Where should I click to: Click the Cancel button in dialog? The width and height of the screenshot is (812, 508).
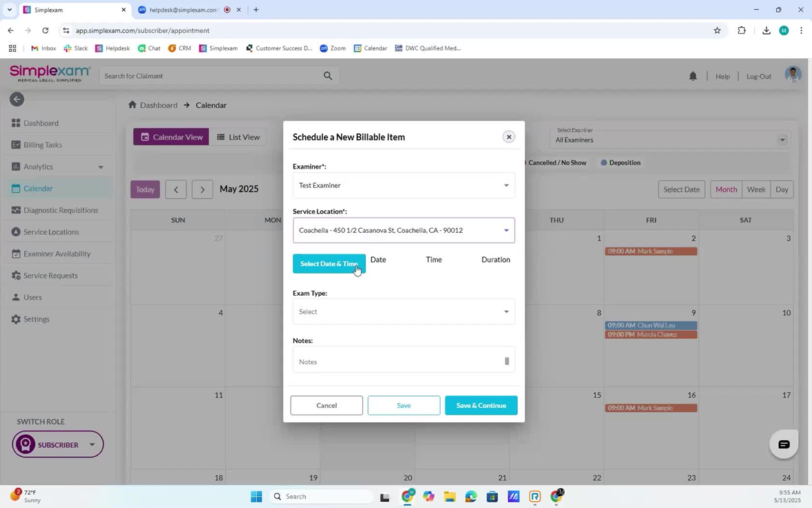click(x=326, y=405)
